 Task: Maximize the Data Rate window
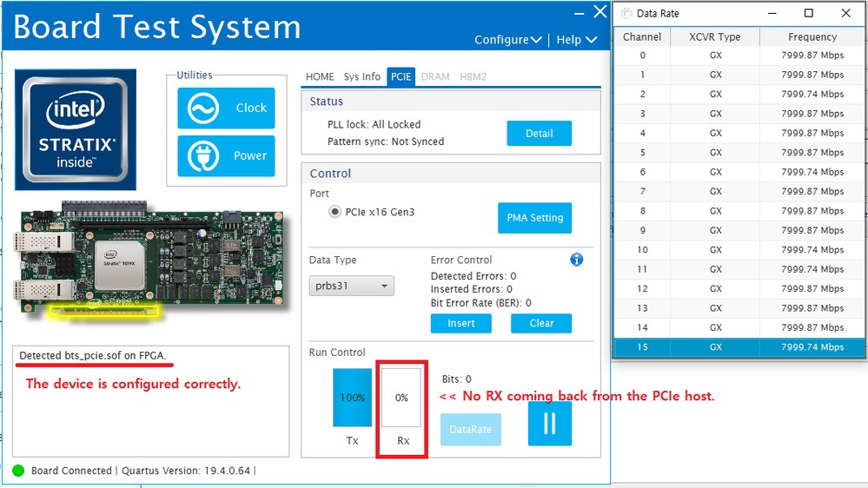pyautogui.click(x=809, y=13)
